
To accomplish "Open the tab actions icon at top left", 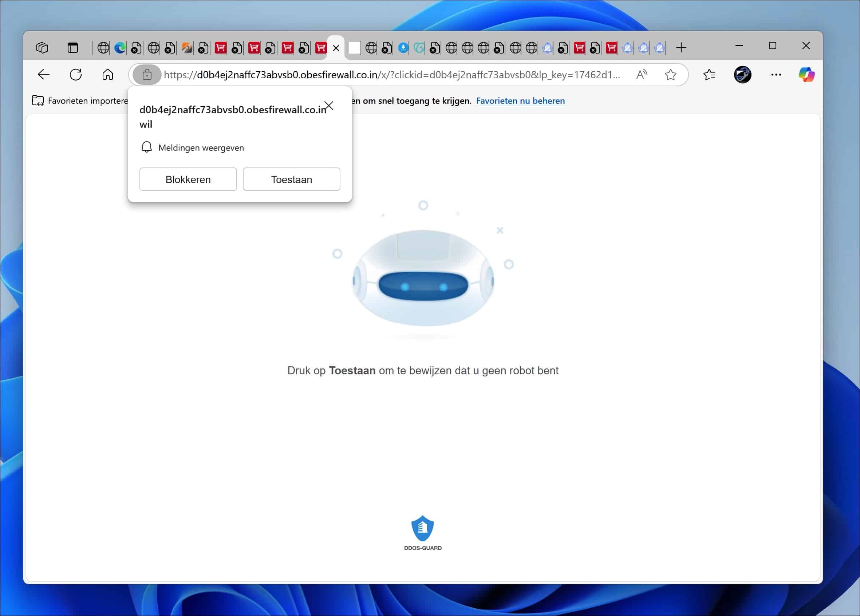I will pos(42,47).
